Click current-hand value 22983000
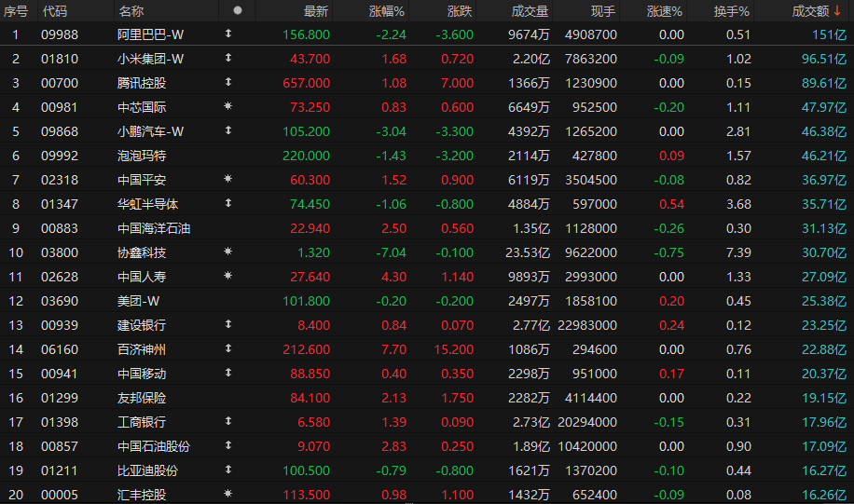The height and width of the screenshot is (504, 854). click(x=587, y=325)
